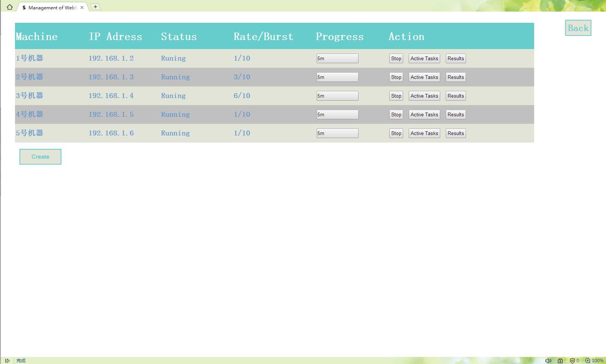Click progress field of 1号机器 row
The image size is (606, 364).
click(337, 58)
